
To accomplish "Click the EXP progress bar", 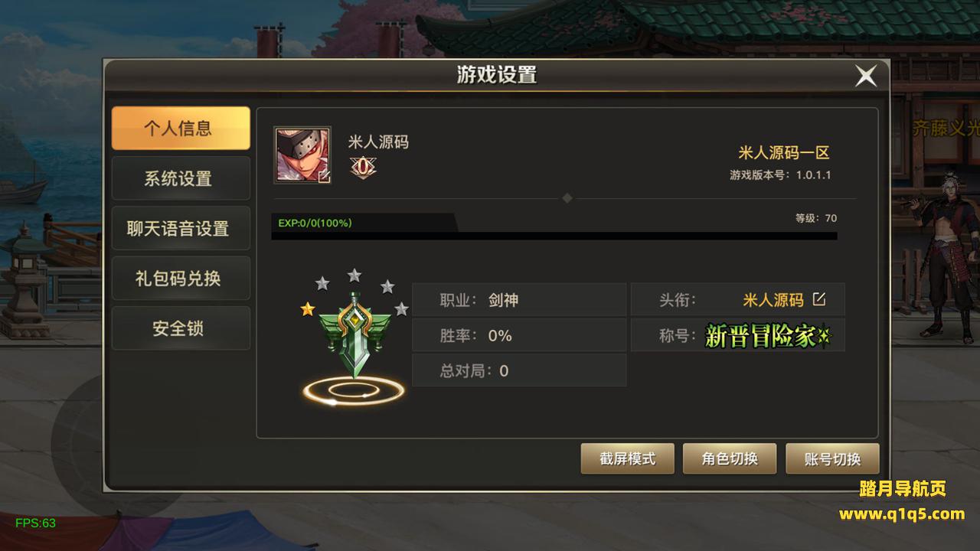I will pos(554,236).
